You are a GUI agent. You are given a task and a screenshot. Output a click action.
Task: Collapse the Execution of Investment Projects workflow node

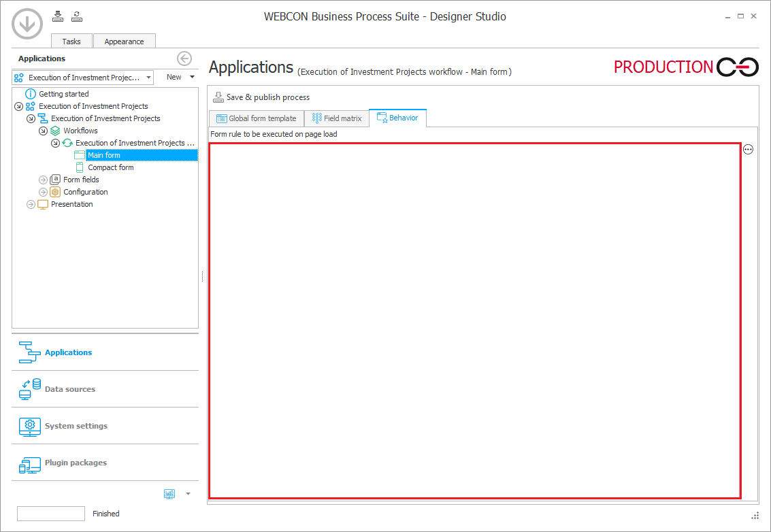[x=56, y=143]
